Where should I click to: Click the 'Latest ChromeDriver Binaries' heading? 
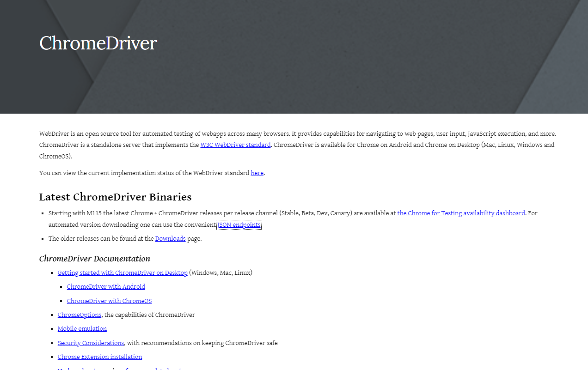pyautogui.click(x=115, y=197)
